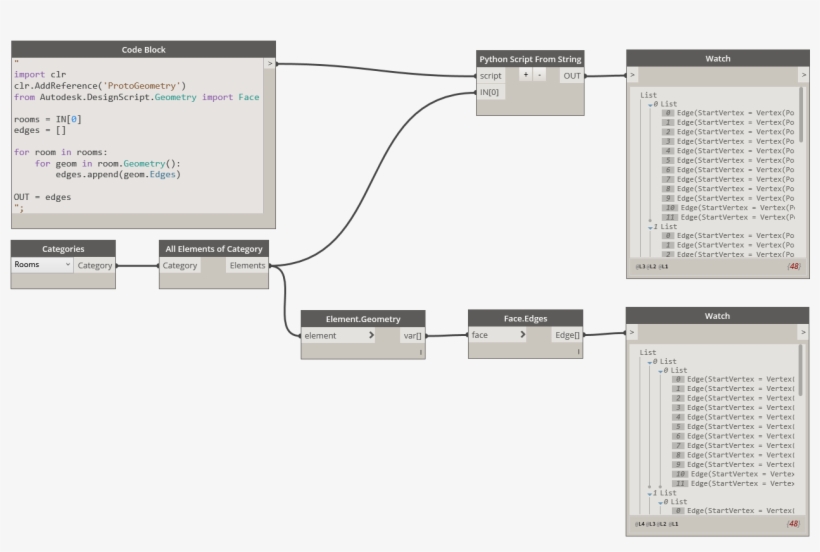Click Category input on All Elements of Category
The image size is (820, 552).
(179, 266)
